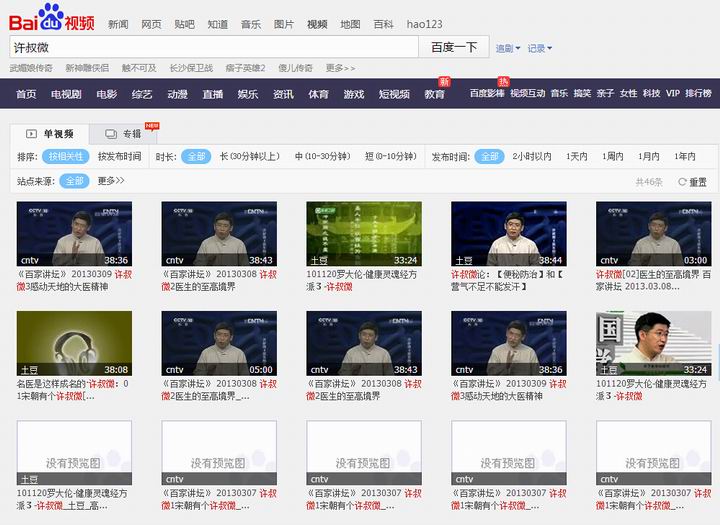Go to 新闻 in the top navigation
Viewport: 720px width, 525px height.
[118, 24]
